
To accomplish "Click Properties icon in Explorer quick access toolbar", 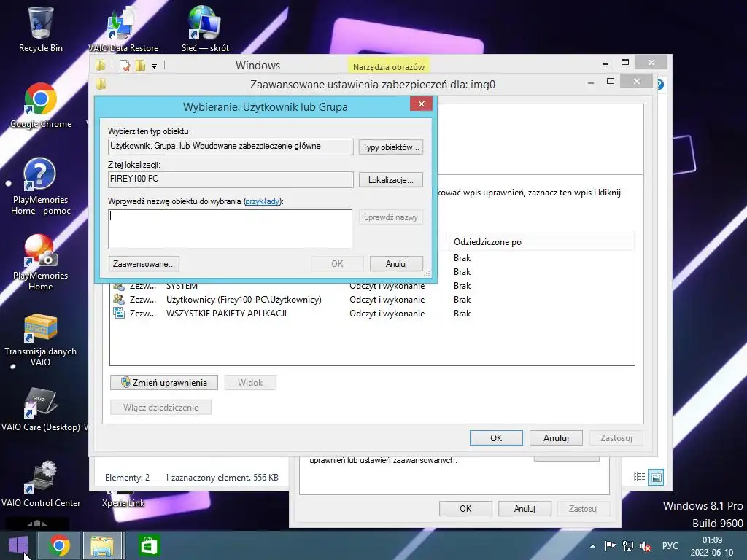I will click(x=125, y=65).
